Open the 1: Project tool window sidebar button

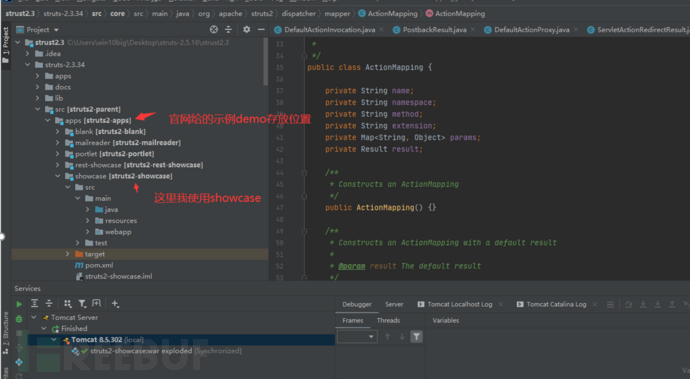click(x=6, y=45)
